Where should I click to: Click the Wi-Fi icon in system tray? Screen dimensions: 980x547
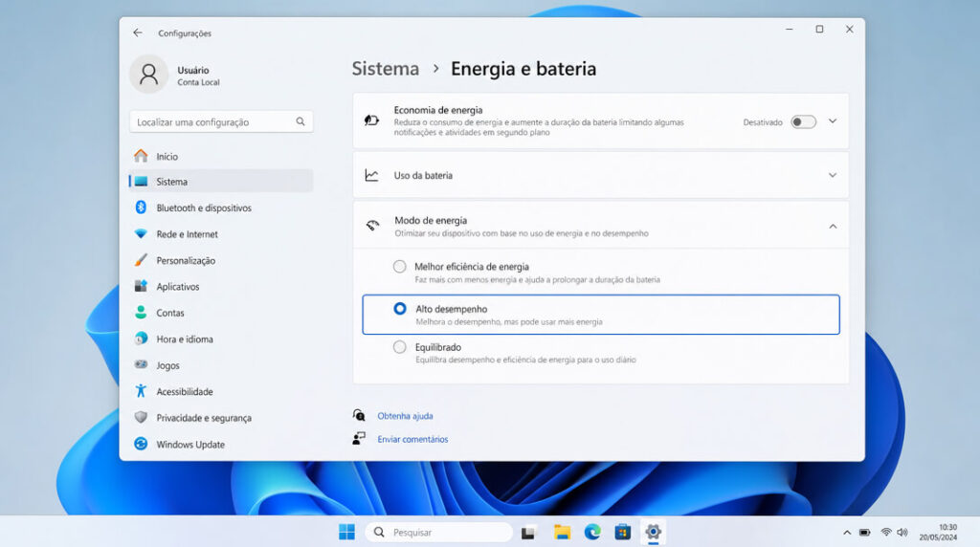tap(885, 533)
